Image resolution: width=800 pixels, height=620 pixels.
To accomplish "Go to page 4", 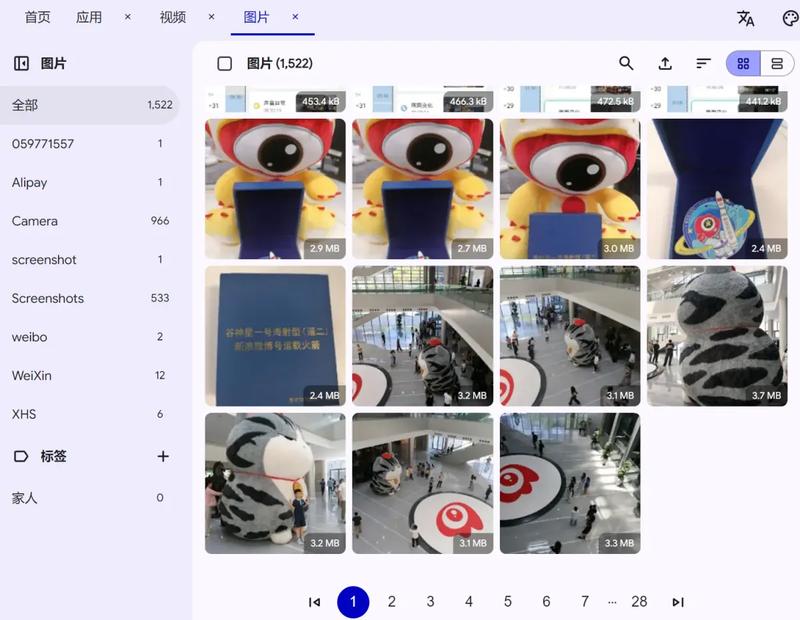I will [469, 602].
